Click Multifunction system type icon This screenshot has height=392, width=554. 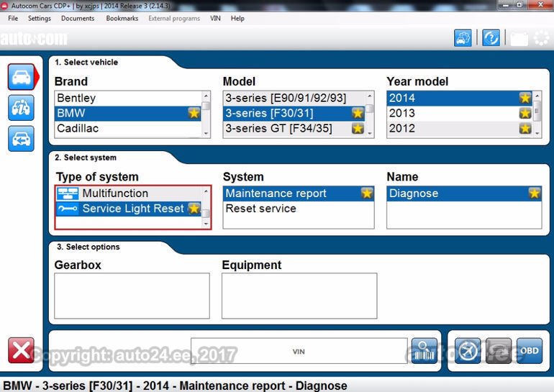click(x=68, y=193)
